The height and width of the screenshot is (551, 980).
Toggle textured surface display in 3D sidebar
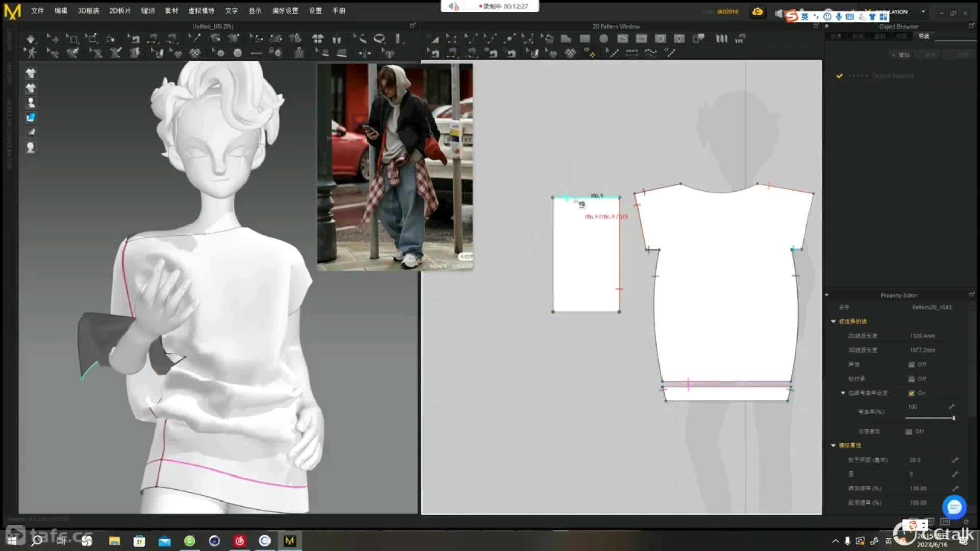point(31,132)
